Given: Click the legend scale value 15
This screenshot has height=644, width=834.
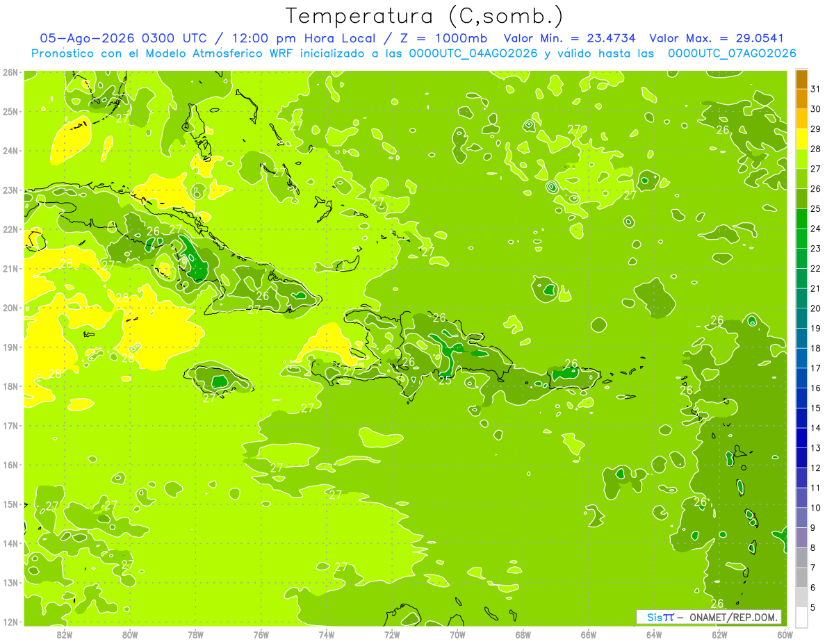Looking at the screenshot, I should click(815, 408).
